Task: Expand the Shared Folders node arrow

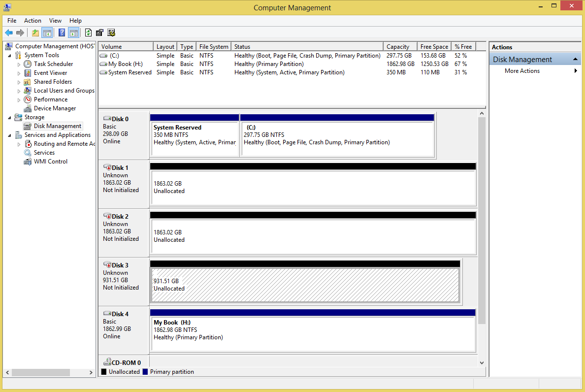Action: click(19, 82)
